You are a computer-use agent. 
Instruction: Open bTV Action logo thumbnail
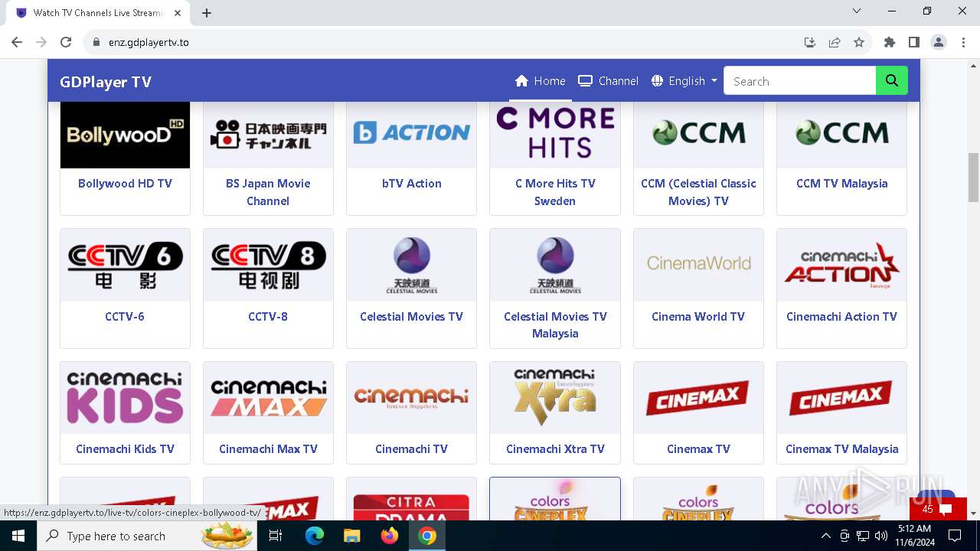pyautogui.click(x=411, y=135)
